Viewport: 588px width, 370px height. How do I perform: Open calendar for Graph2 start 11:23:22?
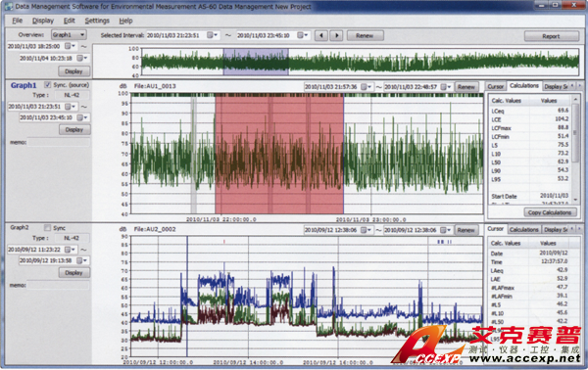point(71,250)
